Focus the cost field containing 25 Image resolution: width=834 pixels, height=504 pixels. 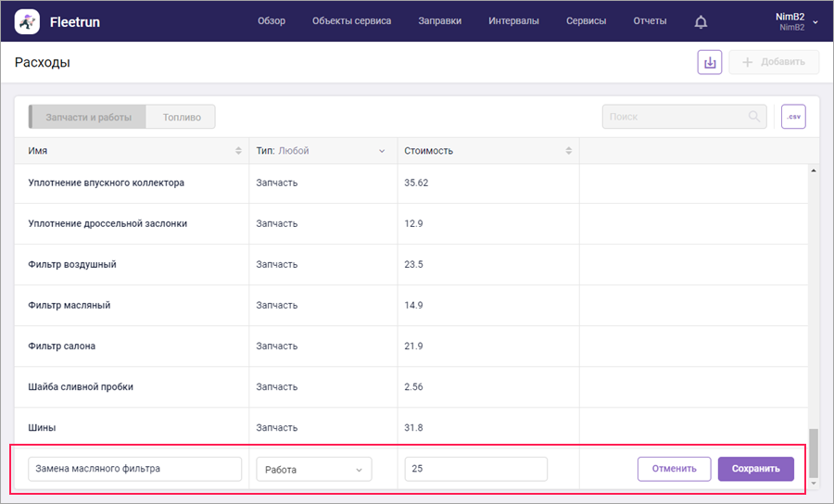tap(475, 469)
